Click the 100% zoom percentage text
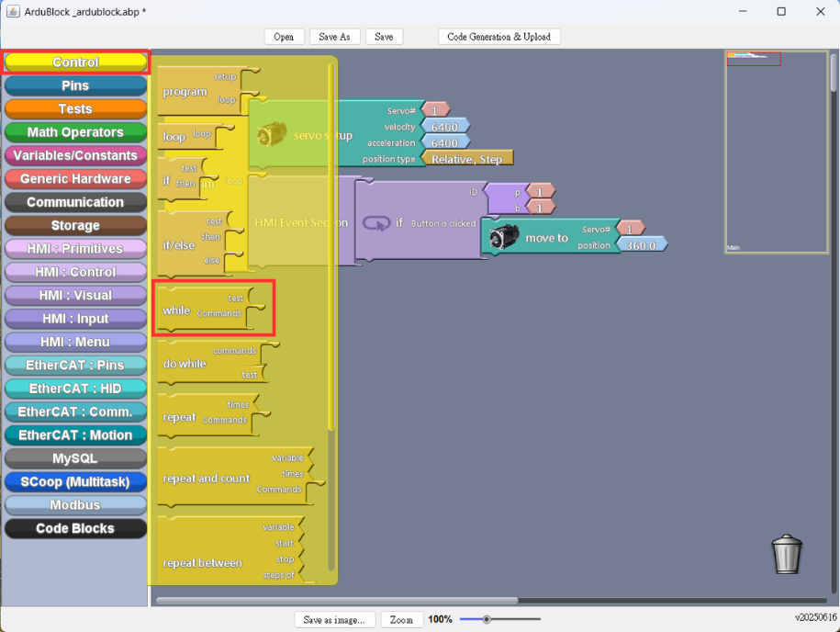 tap(440, 620)
